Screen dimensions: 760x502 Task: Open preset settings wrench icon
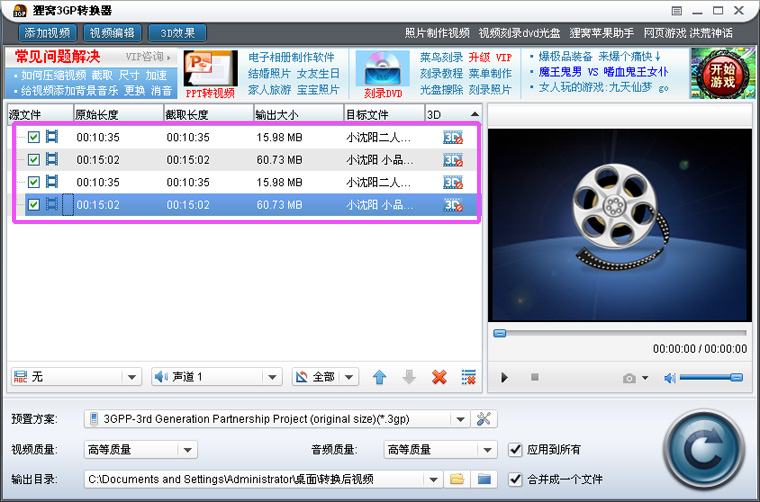point(484,419)
